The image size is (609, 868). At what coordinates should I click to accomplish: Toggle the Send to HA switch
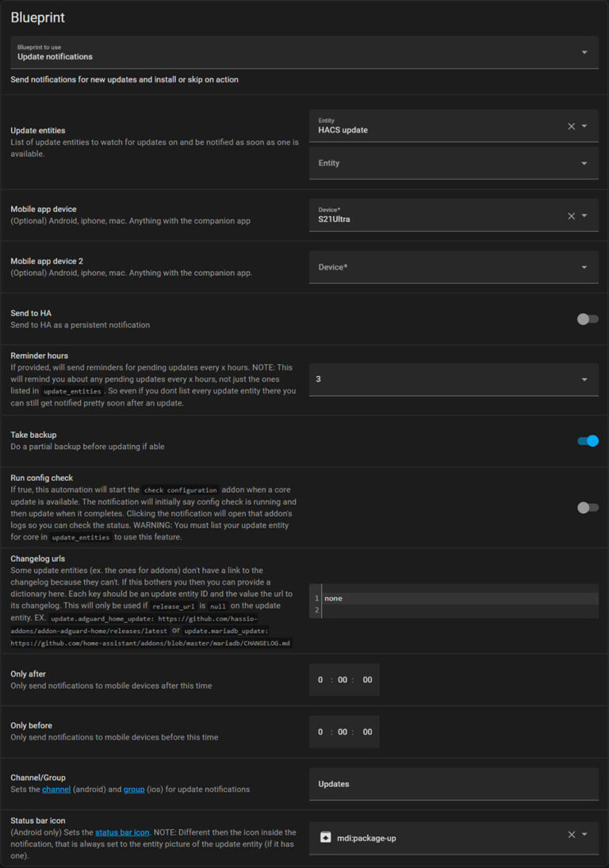pos(588,319)
